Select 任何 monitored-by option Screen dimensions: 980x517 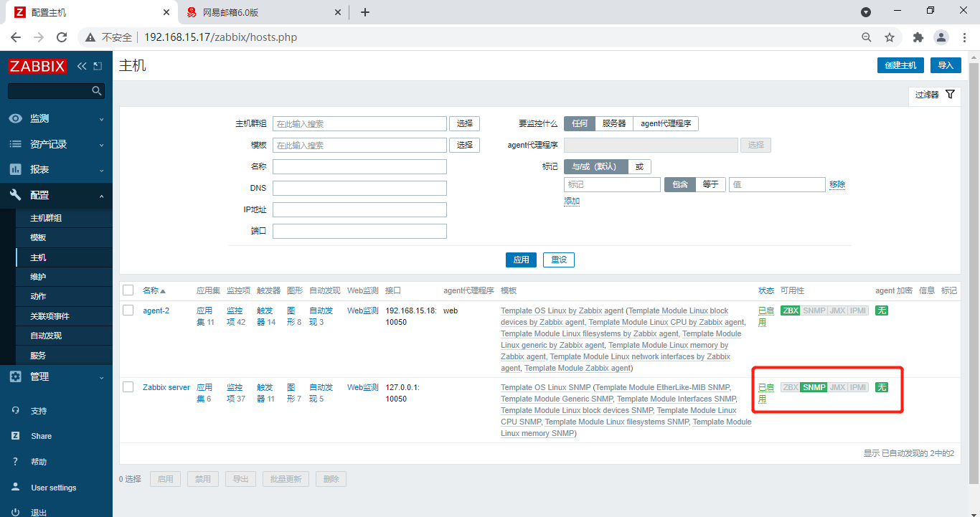(580, 123)
